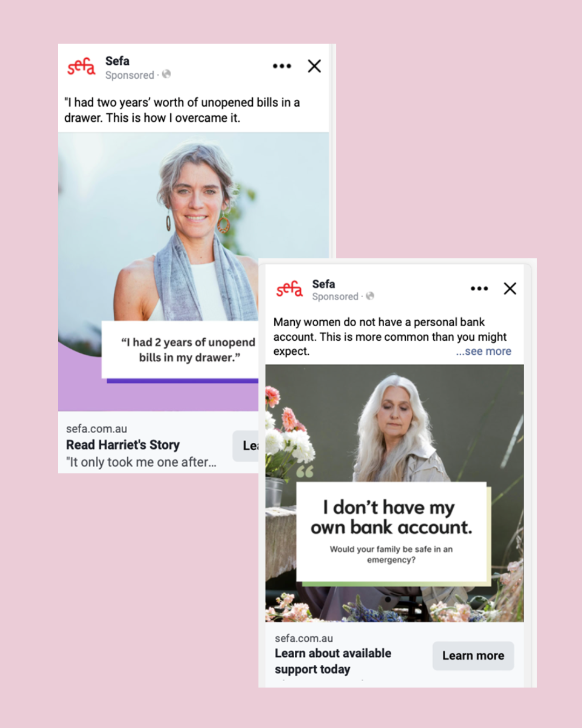Click the 'Learn more' button
582x728 pixels.
tap(473, 656)
